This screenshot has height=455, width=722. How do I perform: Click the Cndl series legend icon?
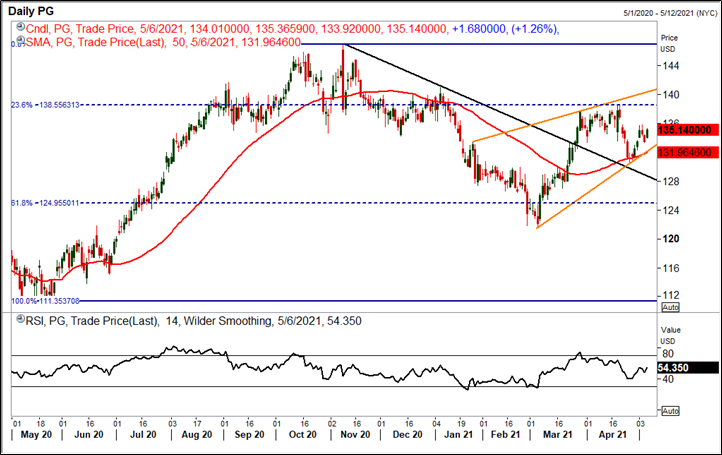point(20,27)
